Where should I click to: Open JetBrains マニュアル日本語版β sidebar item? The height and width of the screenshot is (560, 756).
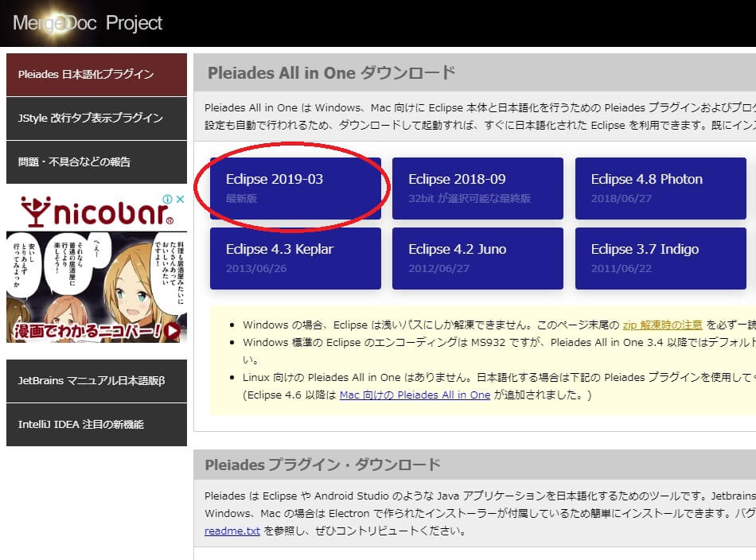point(96,381)
